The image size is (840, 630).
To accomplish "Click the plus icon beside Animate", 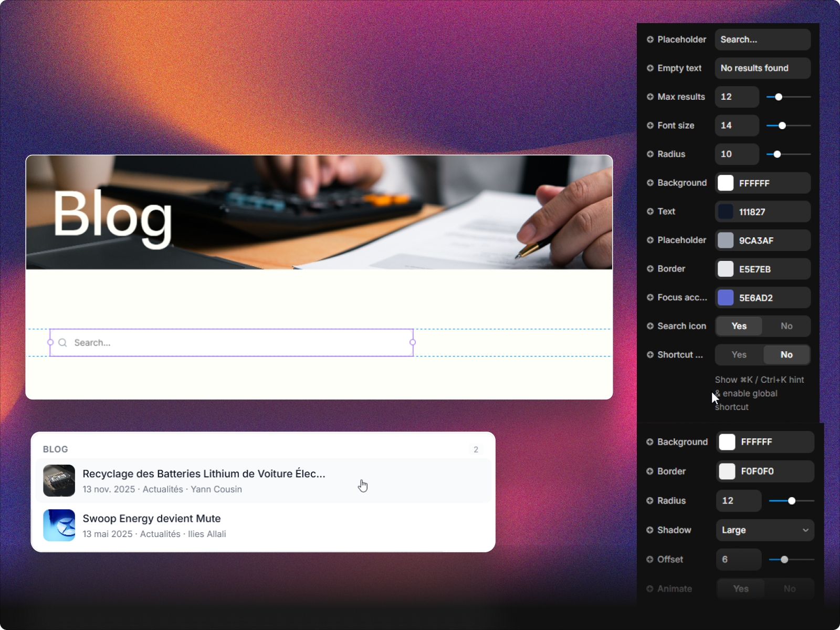I will pyautogui.click(x=650, y=589).
